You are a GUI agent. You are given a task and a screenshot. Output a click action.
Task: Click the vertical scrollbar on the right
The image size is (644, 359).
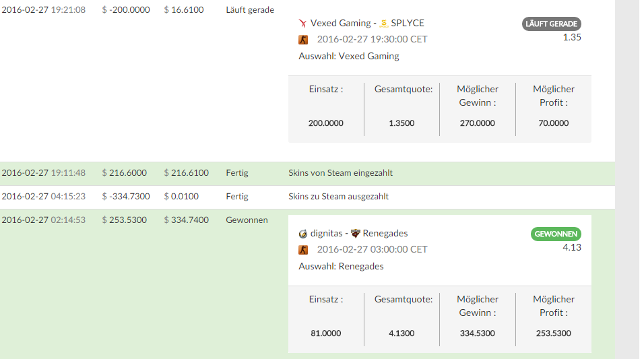pyautogui.click(x=629, y=179)
